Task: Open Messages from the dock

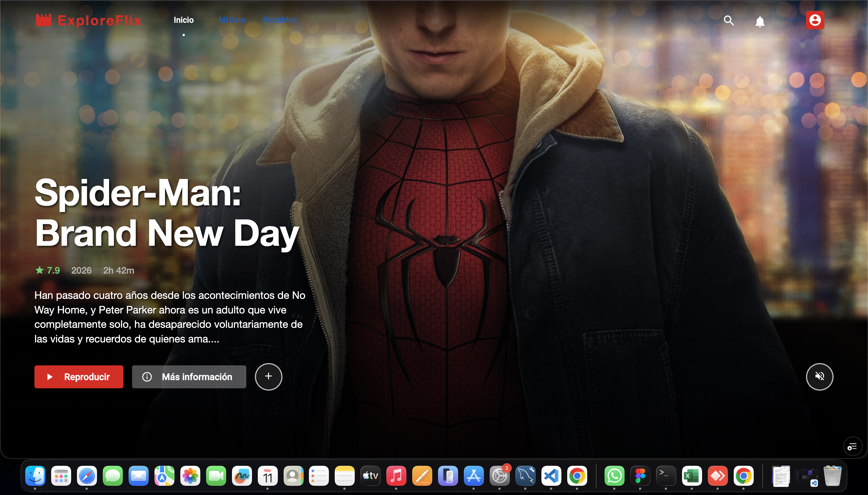Action: click(x=113, y=475)
